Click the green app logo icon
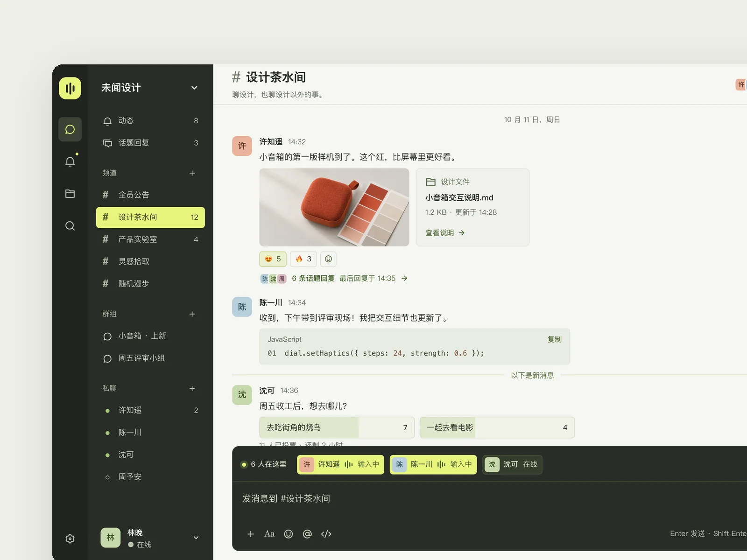747x560 pixels. tap(70, 88)
